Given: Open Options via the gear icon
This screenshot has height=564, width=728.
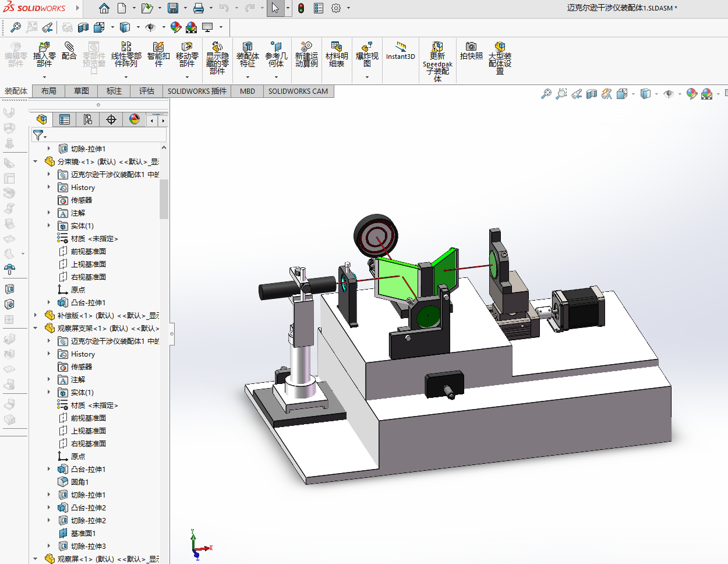Looking at the screenshot, I should 336,8.
